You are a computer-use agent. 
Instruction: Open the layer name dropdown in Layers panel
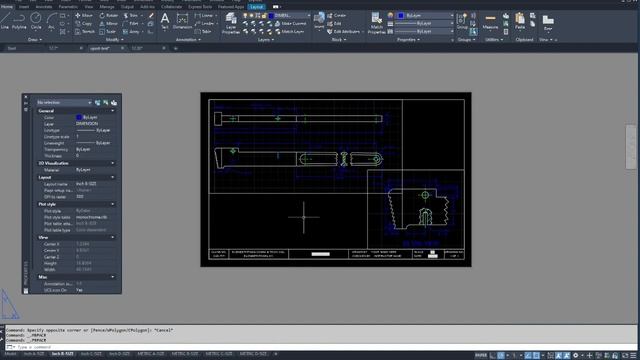(309, 16)
